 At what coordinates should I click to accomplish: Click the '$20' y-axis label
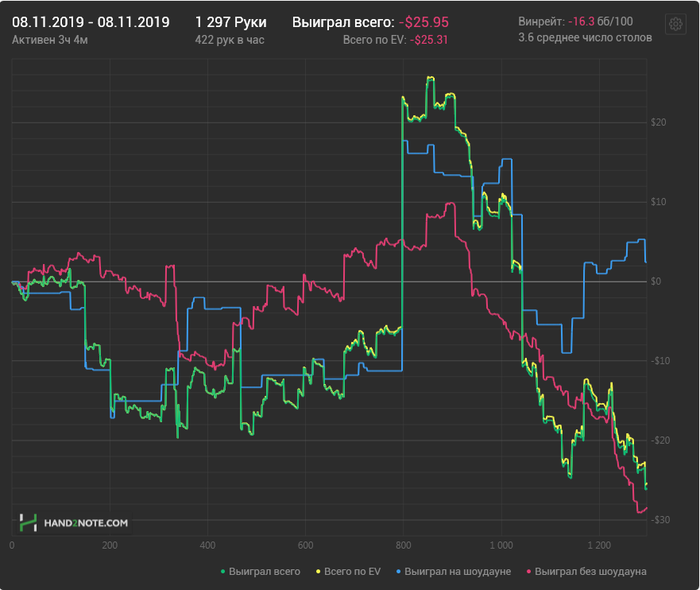(658, 122)
